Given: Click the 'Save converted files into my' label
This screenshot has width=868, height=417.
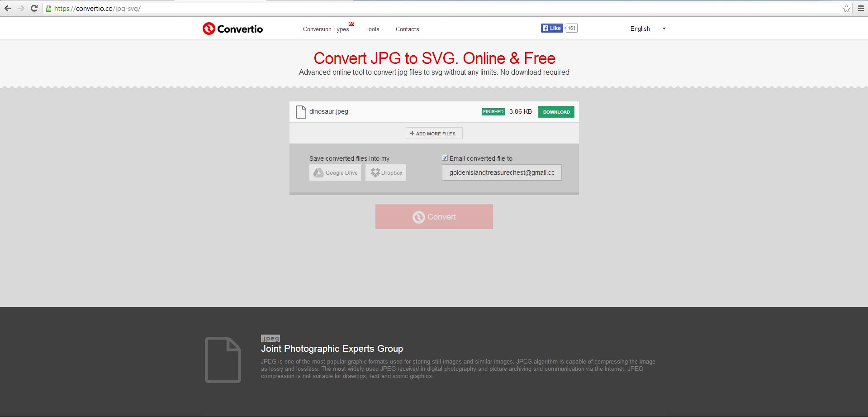Looking at the screenshot, I should [349, 158].
